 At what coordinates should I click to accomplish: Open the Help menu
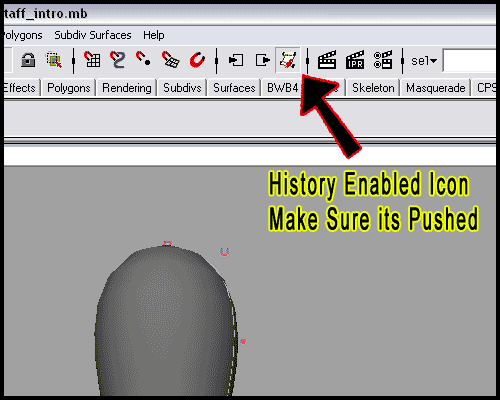(154, 35)
